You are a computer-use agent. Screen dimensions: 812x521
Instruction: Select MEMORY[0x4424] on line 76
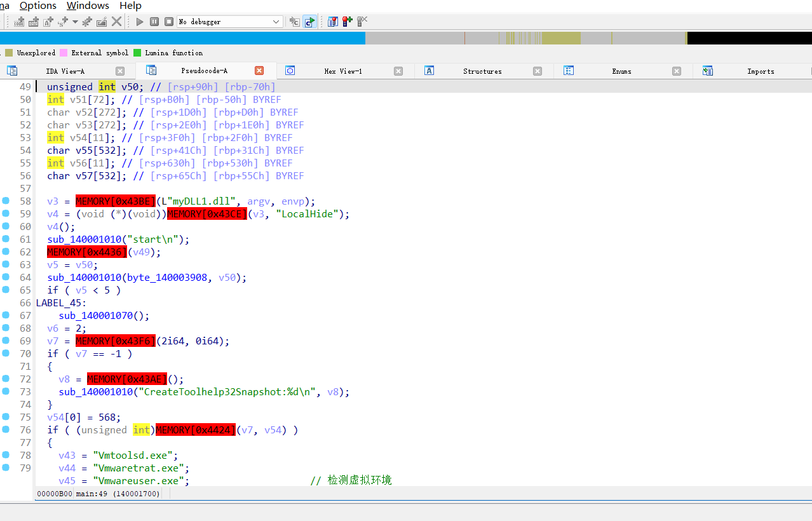[195, 430]
